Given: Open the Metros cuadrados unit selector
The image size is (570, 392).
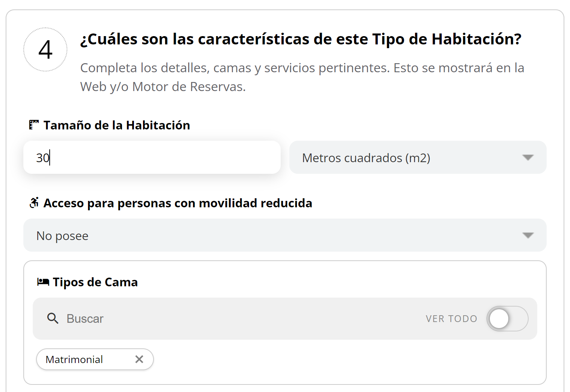Looking at the screenshot, I should [418, 158].
